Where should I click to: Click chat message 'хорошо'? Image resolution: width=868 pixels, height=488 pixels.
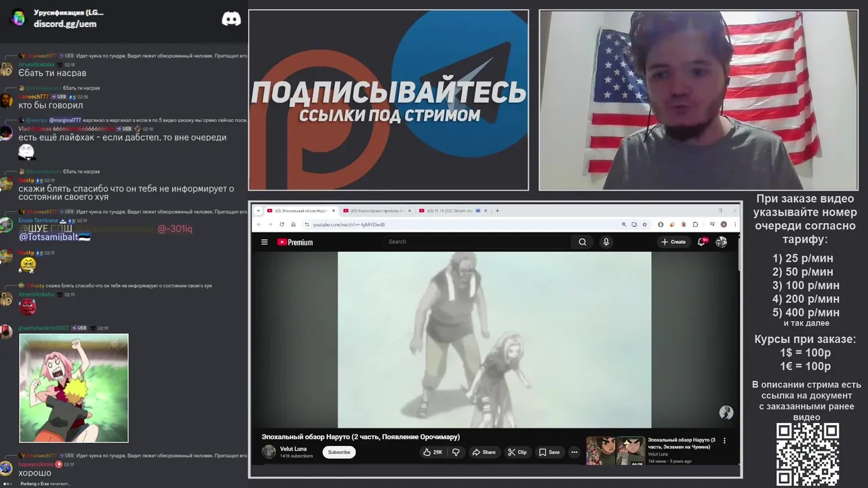click(35, 473)
